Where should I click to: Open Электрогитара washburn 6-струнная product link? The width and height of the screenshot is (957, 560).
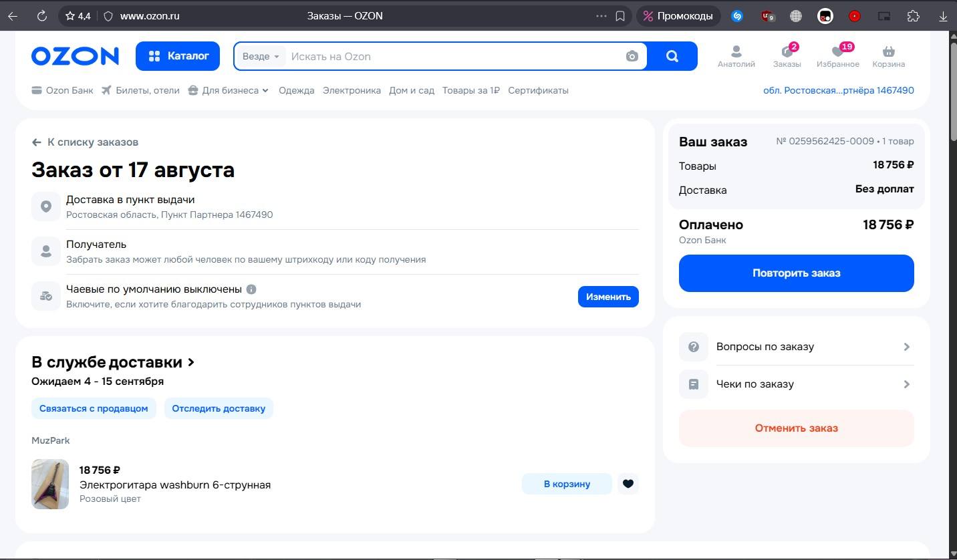click(x=175, y=484)
